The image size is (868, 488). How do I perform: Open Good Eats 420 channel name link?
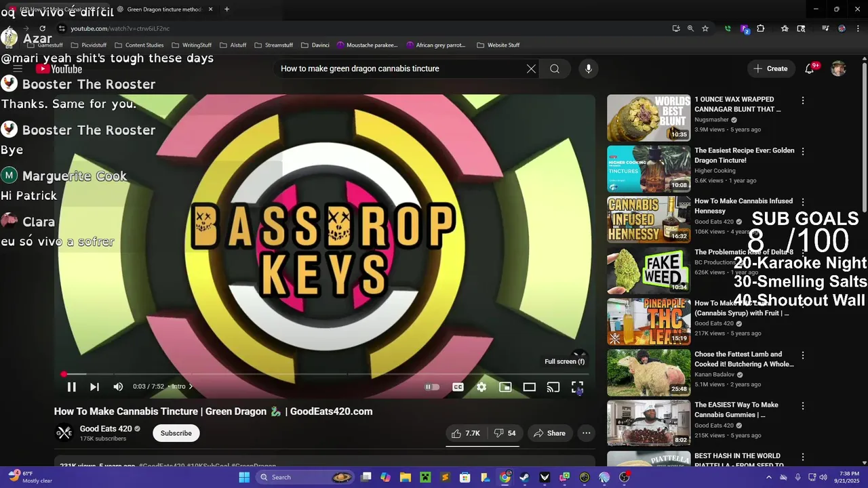(x=106, y=428)
